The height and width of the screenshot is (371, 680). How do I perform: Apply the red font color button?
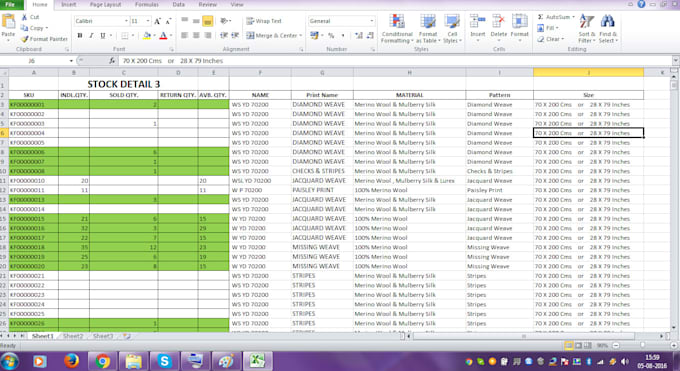[x=163, y=36]
